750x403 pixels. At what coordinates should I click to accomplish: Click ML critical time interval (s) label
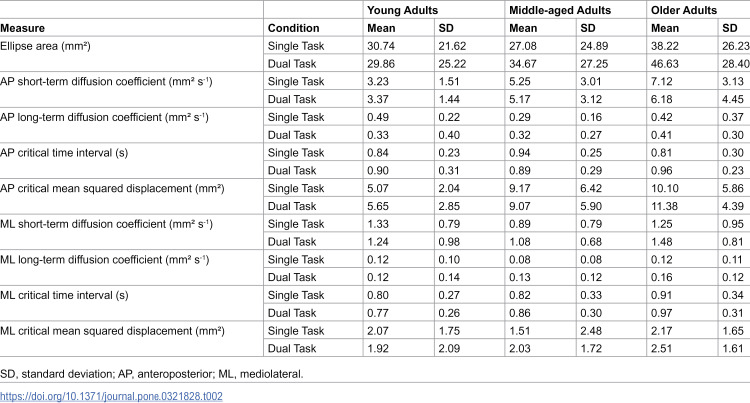click(x=65, y=295)
